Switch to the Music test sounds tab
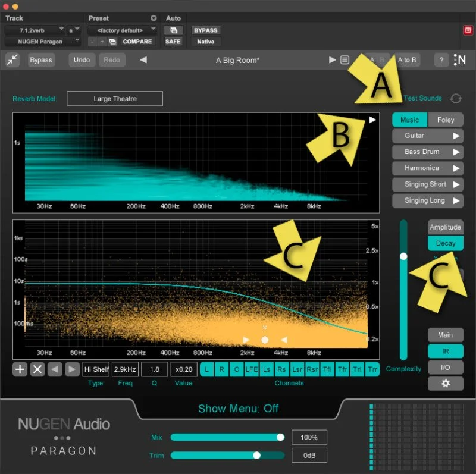 coord(409,120)
